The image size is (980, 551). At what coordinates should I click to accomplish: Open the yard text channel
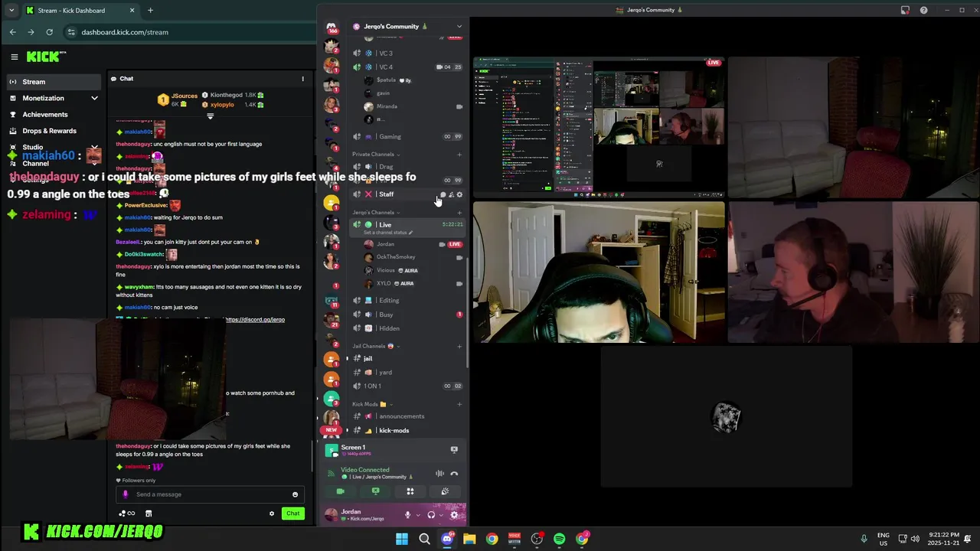[407, 373]
